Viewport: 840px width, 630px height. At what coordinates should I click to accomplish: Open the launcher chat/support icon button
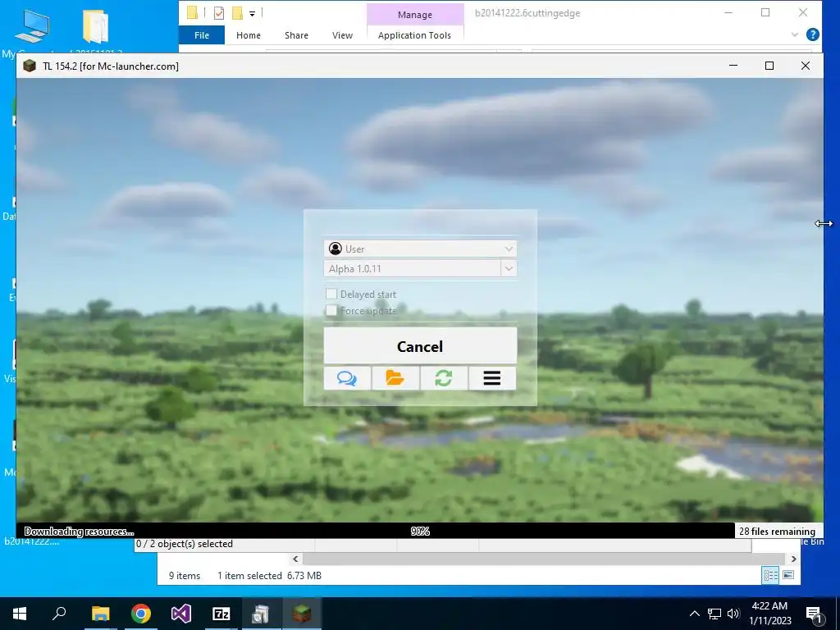point(347,378)
